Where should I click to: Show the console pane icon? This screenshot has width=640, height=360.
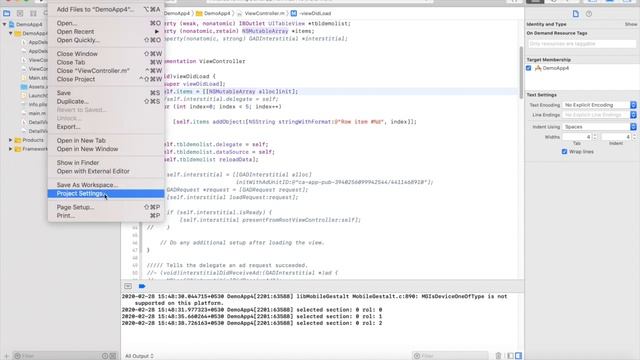[518, 356]
